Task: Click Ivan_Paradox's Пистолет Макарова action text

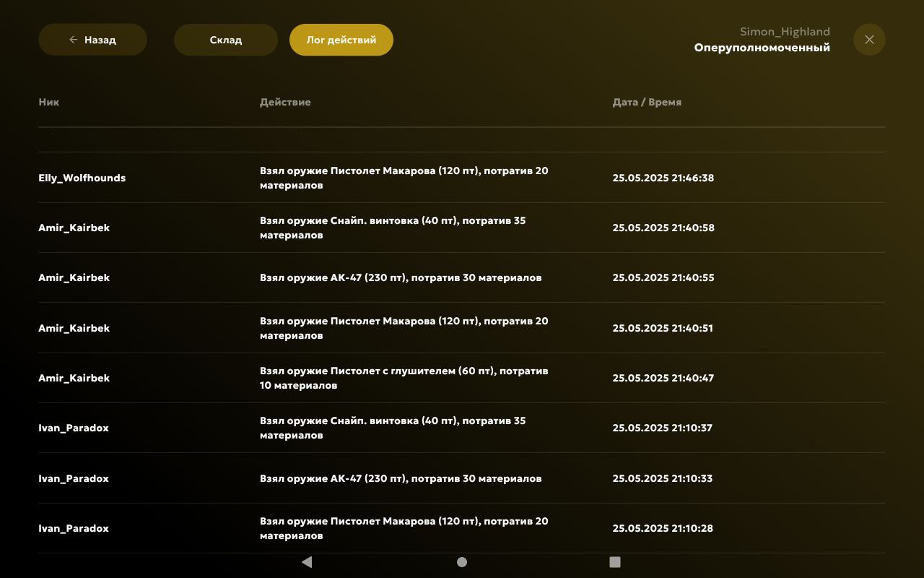Action: 404,528
